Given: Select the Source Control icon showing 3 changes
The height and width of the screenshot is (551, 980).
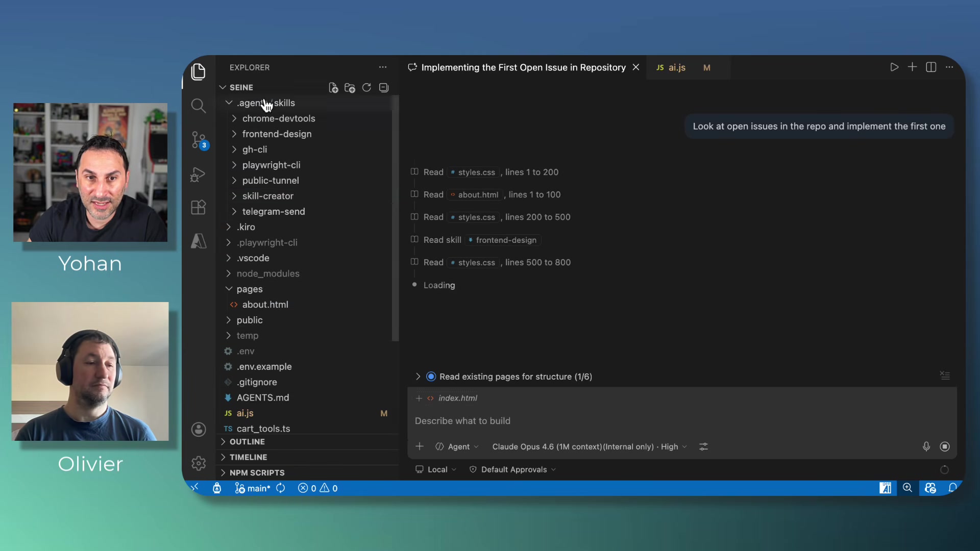Looking at the screenshot, I should tap(199, 140).
